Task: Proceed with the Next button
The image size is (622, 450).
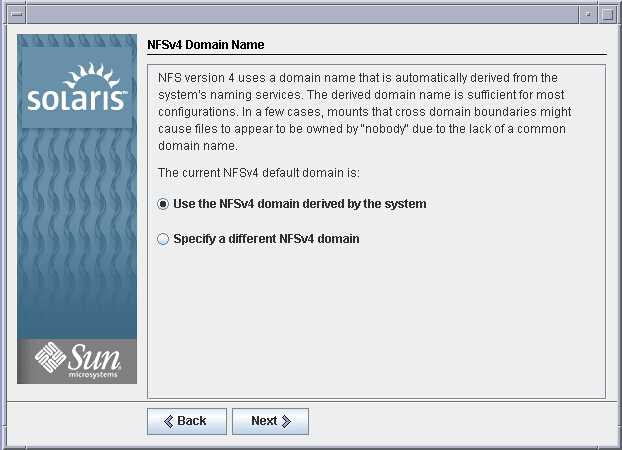Action: coord(270,421)
